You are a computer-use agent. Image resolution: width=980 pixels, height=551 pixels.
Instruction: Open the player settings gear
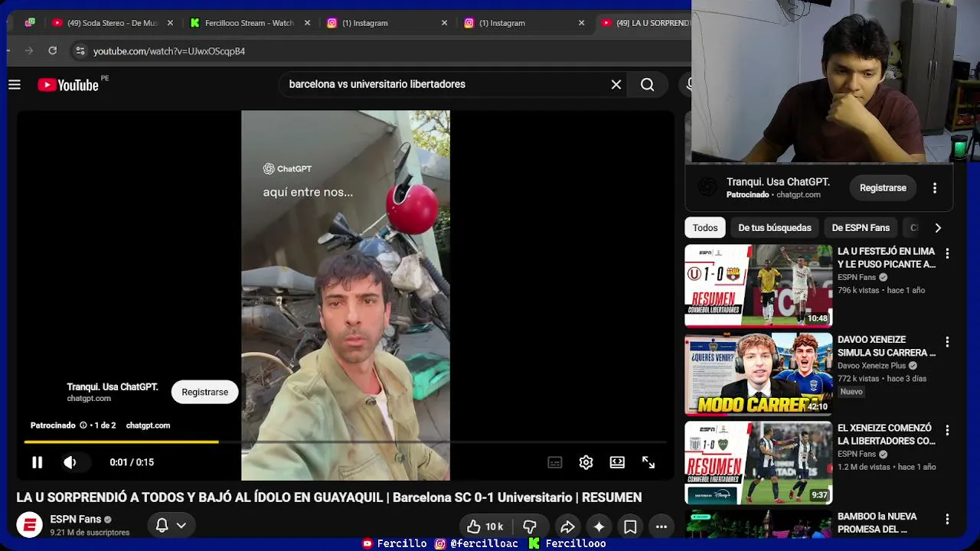pyautogui.click(x=586, y=462)
